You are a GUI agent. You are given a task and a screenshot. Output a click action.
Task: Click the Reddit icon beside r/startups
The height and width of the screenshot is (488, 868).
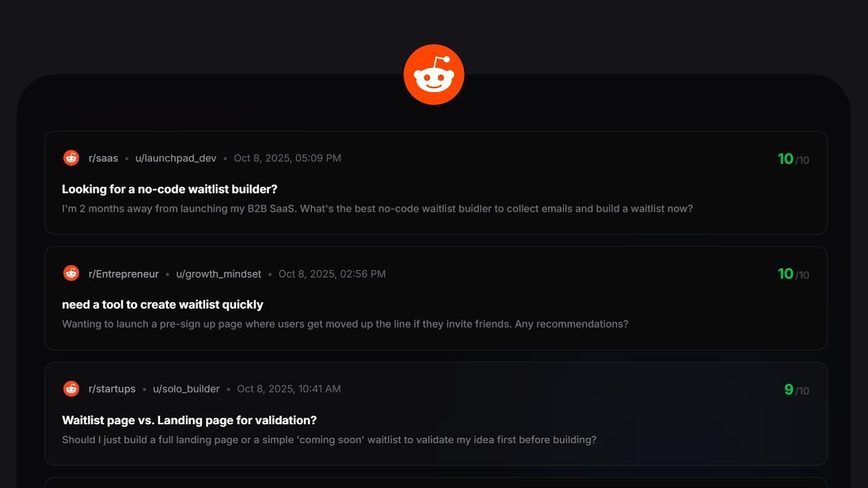click(x=71, y=388)
